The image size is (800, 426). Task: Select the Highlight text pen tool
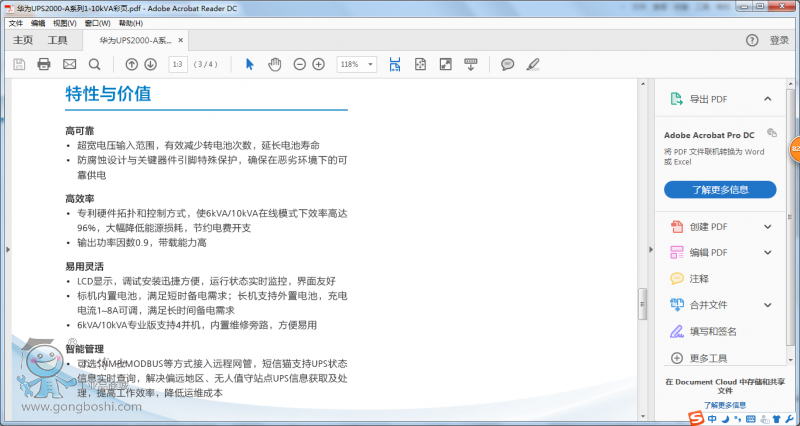tap(532, 64)
